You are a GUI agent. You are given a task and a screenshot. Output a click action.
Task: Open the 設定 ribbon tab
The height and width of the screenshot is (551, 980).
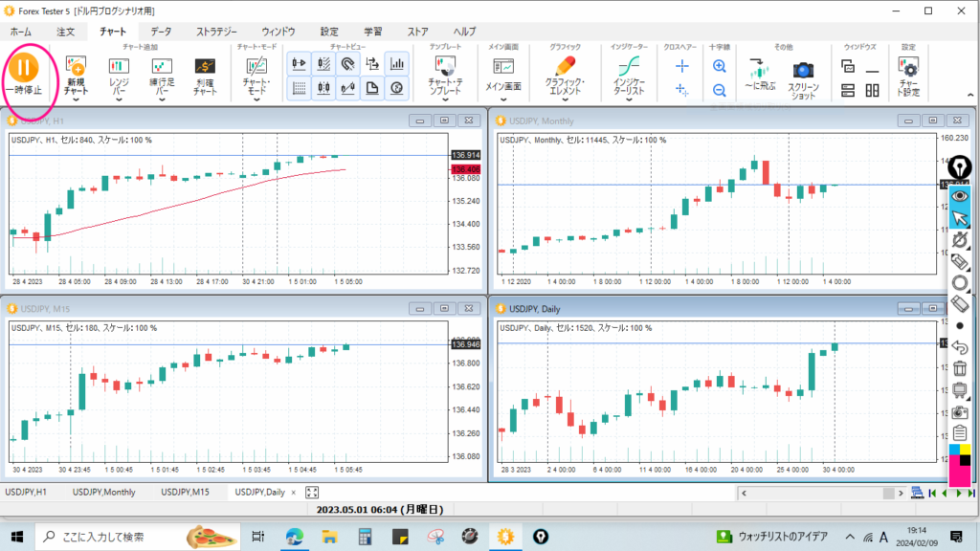point(329,32)
